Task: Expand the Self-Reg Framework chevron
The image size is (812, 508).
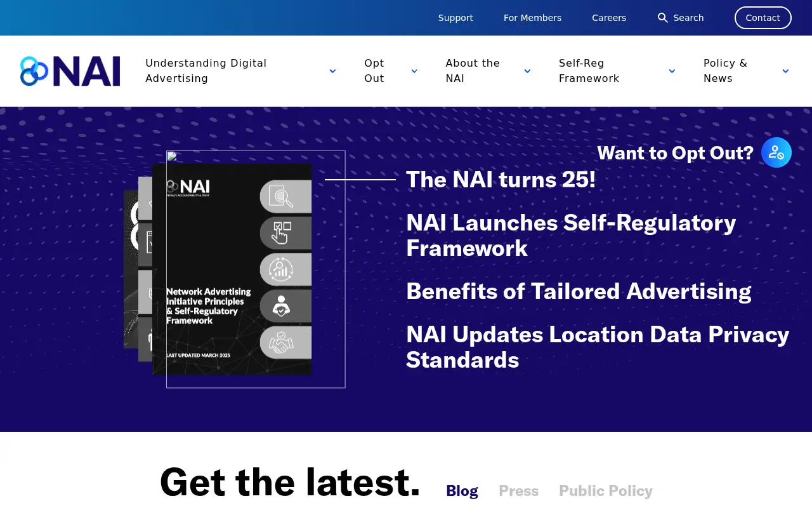Action: coord(672,71)
